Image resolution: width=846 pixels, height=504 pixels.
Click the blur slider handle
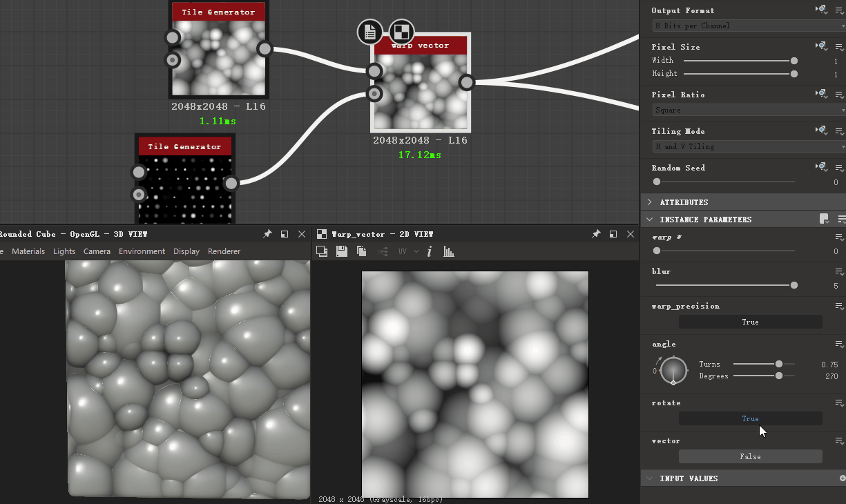pos(794,285)
